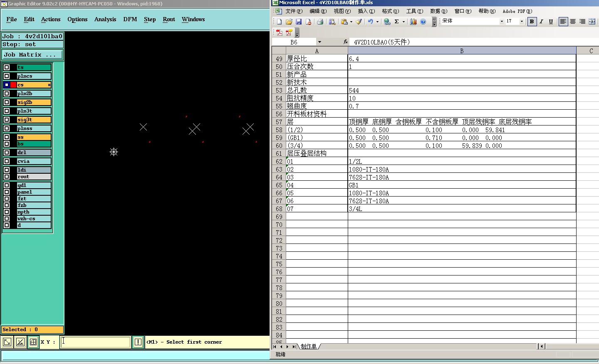
Task: Click AutoSum sigma icon
Action: (397, 22)
